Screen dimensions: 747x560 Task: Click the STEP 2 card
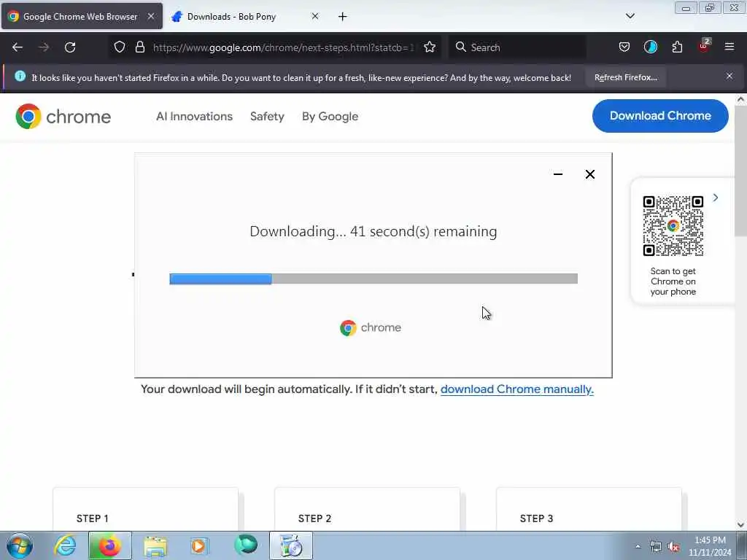[368, 508]
